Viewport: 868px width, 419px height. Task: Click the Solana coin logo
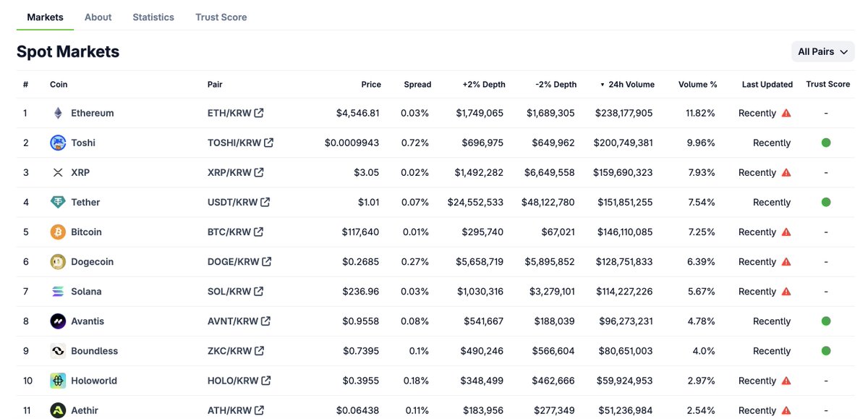58,291
